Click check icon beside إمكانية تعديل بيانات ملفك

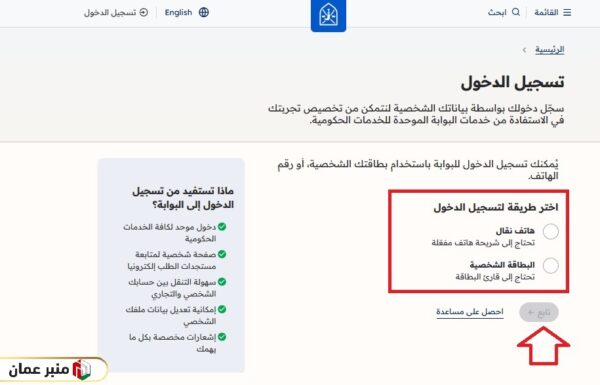pyautogui.click(x=222, y=309)
